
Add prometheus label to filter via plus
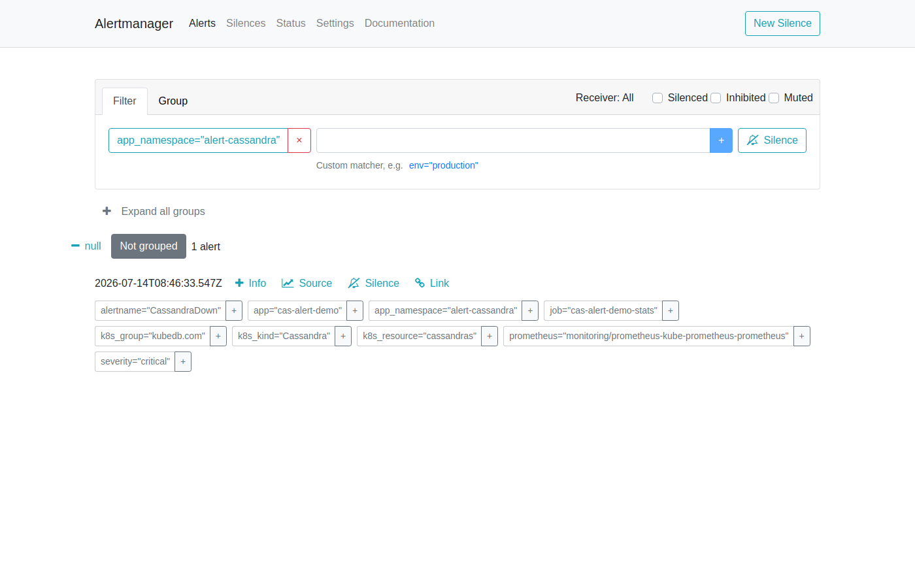[802, 336]
